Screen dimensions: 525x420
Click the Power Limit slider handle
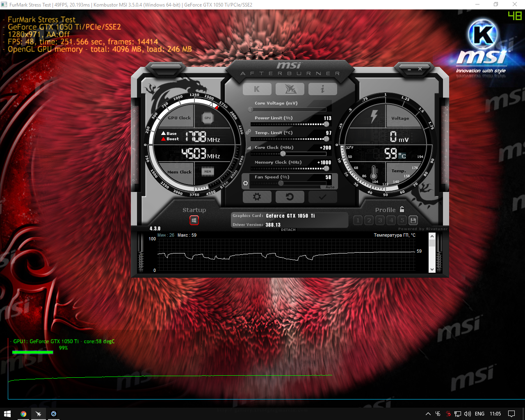coord(326,124)
